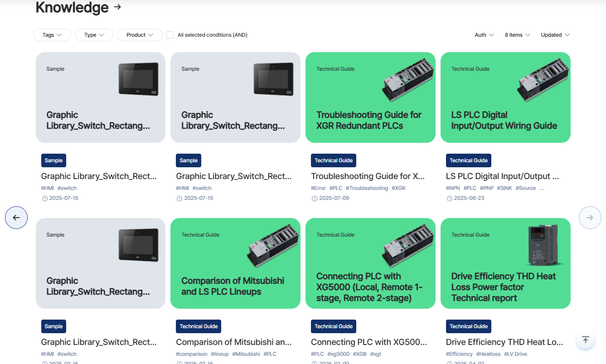Open LS PLC Digital Input/Output title link
The height and width of the screenshot is (364, 606).
(x=502, y=176)
